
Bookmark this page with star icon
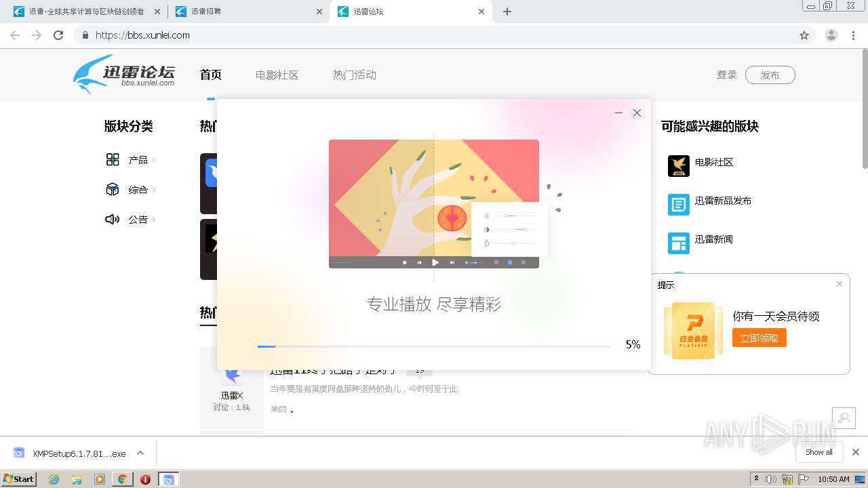tap(804, 35)
